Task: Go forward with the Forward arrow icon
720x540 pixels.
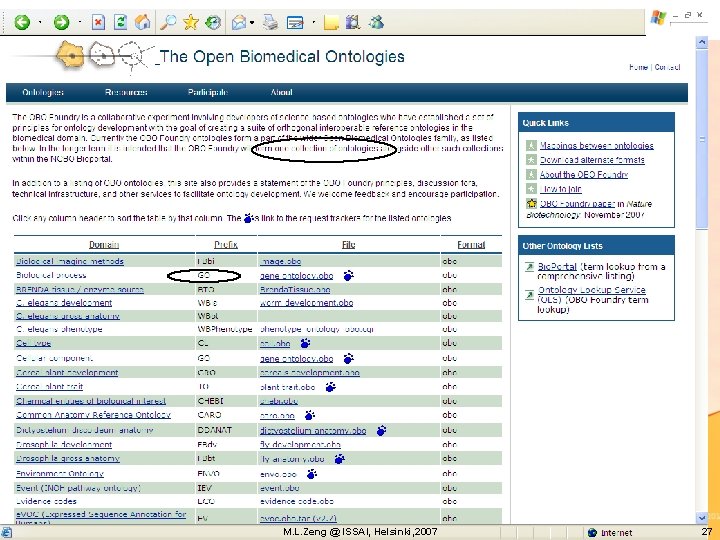Action: click(x=61, y=22)
